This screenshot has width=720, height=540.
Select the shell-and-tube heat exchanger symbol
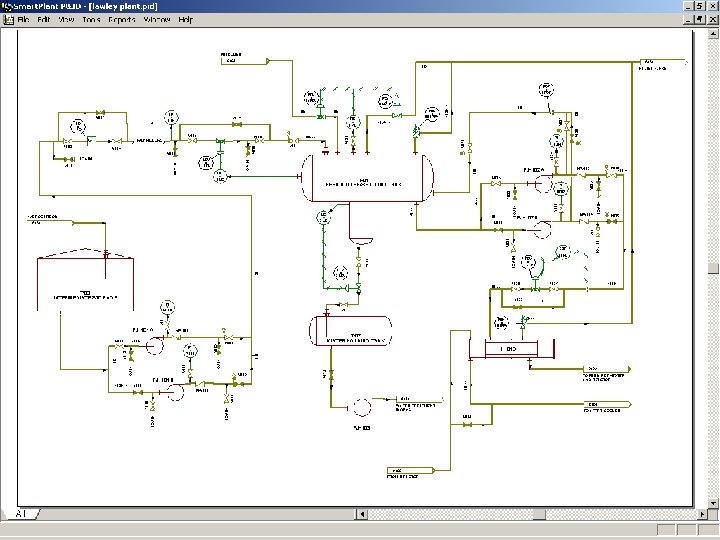pyautogui.click(x=512, y=349)
